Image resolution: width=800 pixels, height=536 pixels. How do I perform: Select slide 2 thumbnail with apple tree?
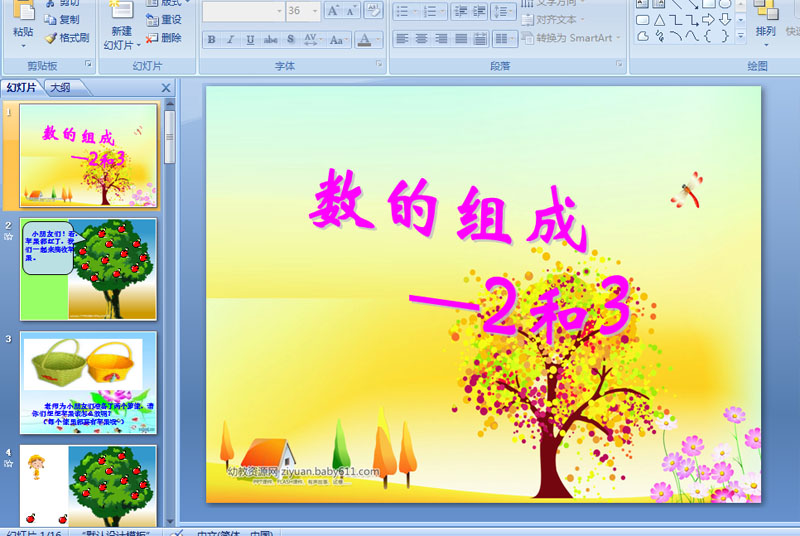tap(88, 269)
